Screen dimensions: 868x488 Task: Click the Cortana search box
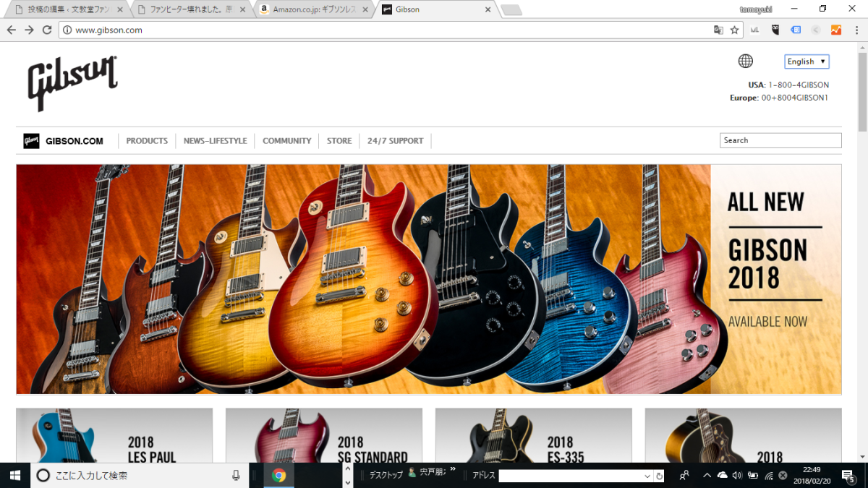pos(138,475)
